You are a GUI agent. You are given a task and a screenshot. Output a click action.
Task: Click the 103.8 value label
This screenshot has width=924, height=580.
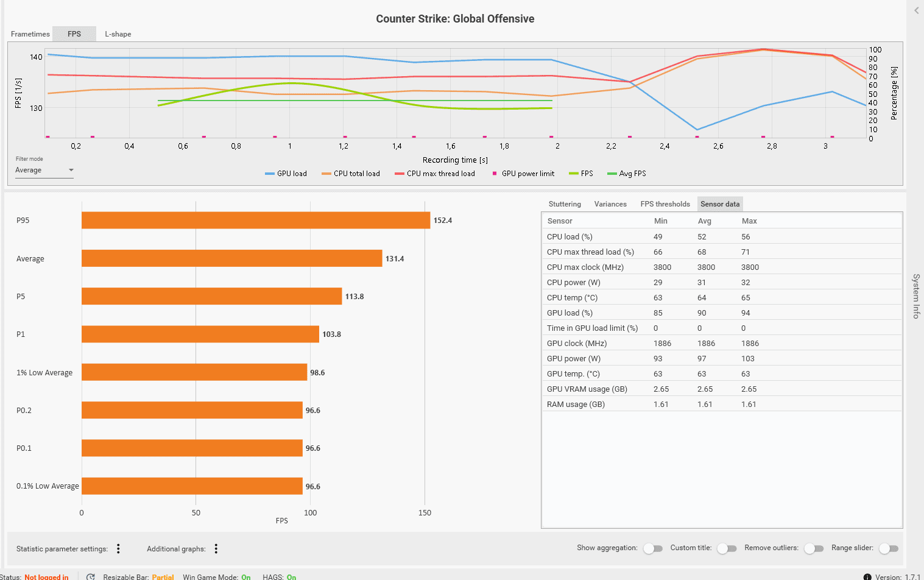tap(331, 334)
